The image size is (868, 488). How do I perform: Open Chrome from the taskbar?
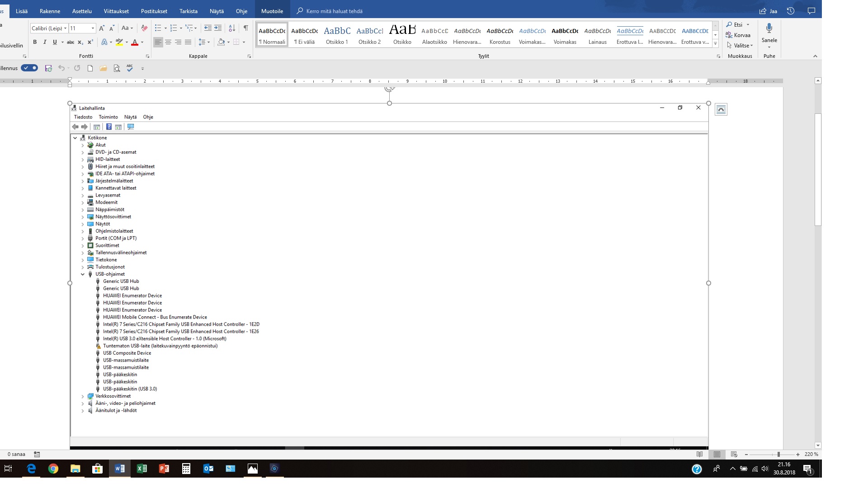53,469
